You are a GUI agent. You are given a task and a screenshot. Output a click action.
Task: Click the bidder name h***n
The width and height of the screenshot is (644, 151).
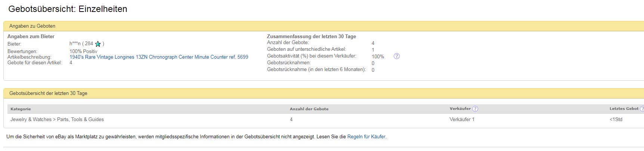click(75, 44)
